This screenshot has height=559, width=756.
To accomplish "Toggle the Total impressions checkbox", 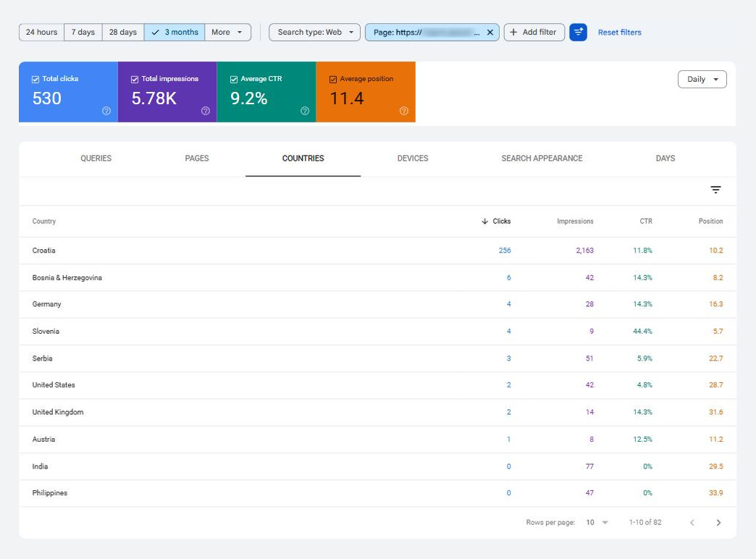I will coord(135,80).
